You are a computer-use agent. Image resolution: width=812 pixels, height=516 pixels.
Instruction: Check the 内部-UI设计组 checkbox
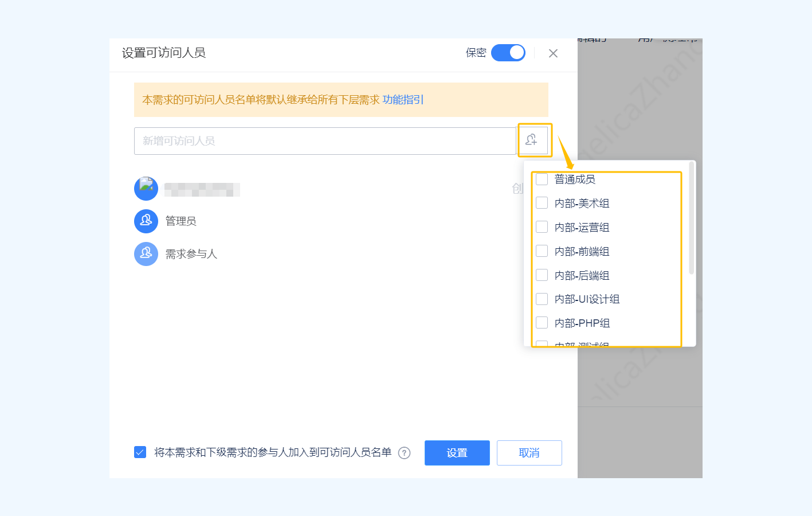542,299
